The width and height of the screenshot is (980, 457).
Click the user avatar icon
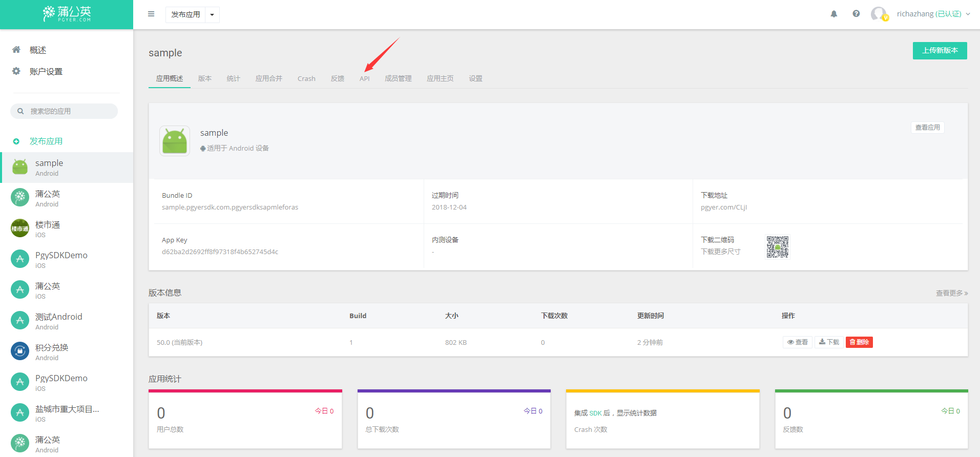tap(879, 14)
